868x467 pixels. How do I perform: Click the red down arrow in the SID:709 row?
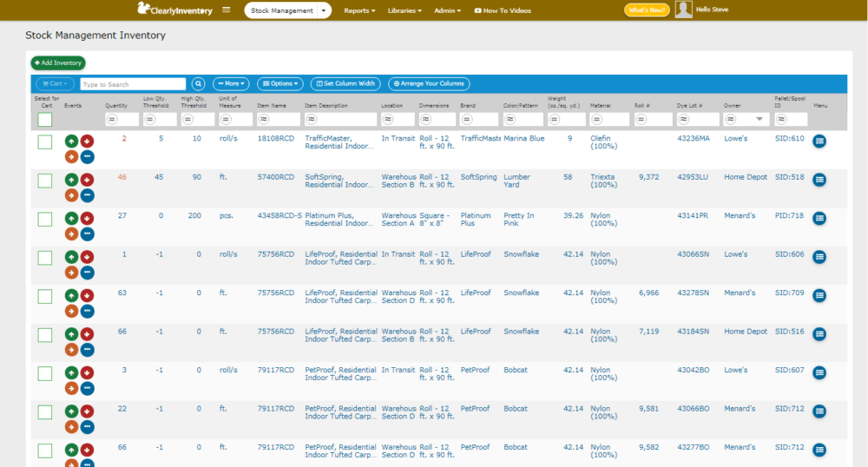coord(87,295)
